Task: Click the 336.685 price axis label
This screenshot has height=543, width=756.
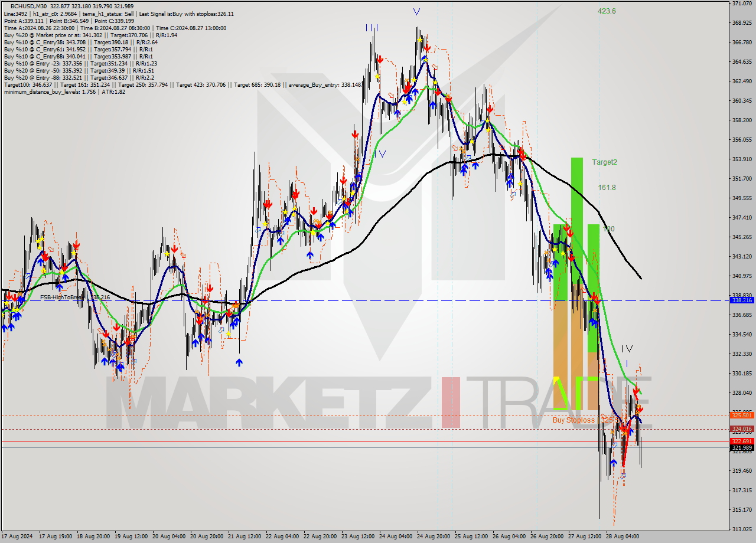Action: 742,315
